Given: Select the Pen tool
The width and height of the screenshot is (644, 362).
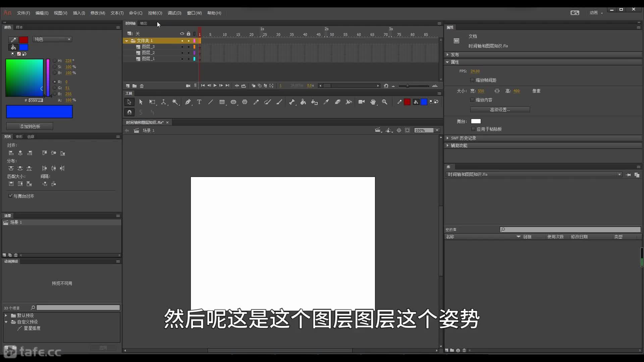Looking at the screenshot, I should pyautogui.click(x=188, y=102).
